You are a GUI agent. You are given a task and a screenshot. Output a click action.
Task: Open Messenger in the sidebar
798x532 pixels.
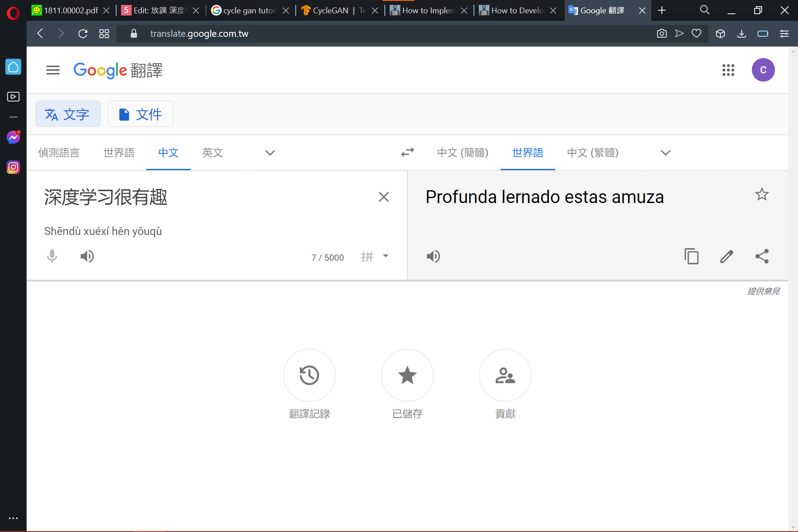coord(13,137)
